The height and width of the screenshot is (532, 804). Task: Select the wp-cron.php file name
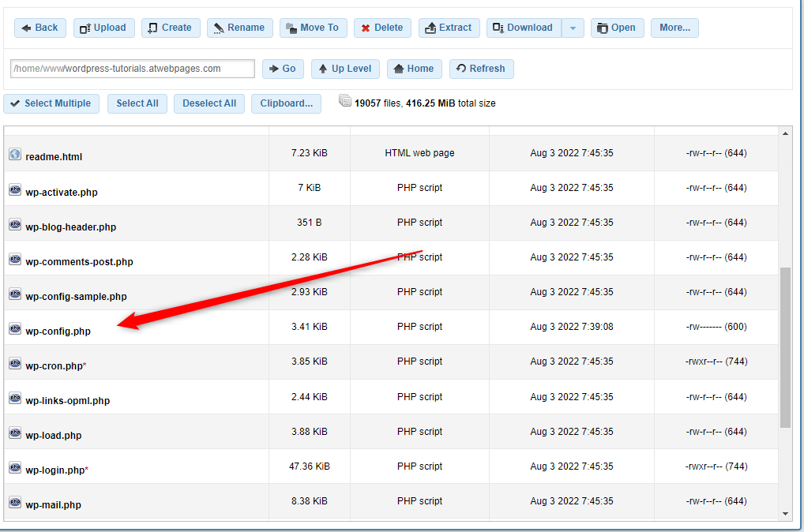click(54, 366)
